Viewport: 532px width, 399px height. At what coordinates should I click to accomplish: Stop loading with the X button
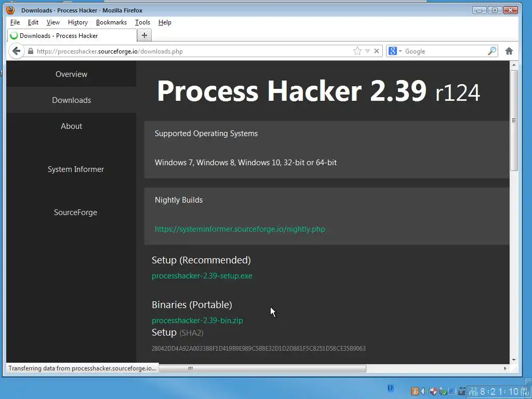click(377, 51)
